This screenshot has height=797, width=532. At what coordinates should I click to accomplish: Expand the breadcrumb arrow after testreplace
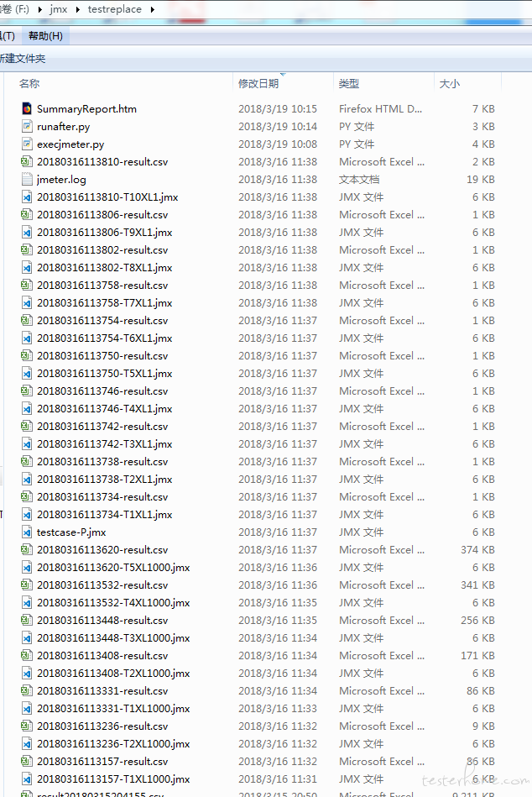pyautogui.click(x=151, y=10)
